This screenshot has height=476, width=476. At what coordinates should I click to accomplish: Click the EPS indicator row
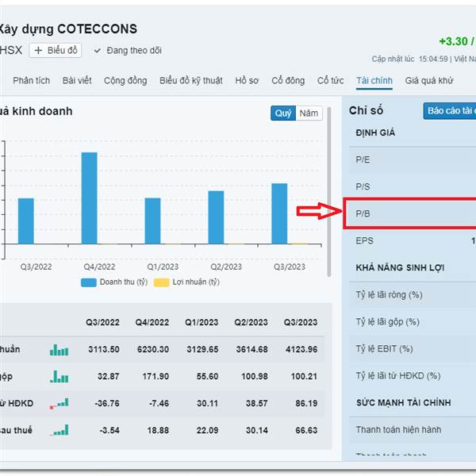pos(413,240)
